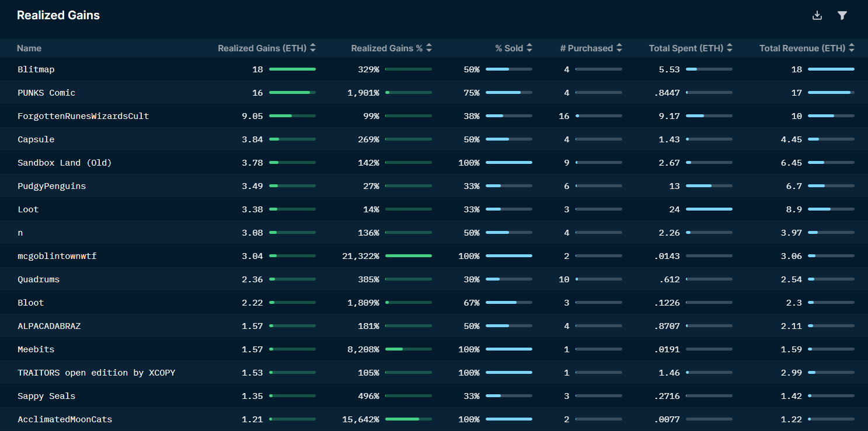The image size is (868, 431).
Task: Click the Realized Gains (ETH) header label
Action: 262,48
